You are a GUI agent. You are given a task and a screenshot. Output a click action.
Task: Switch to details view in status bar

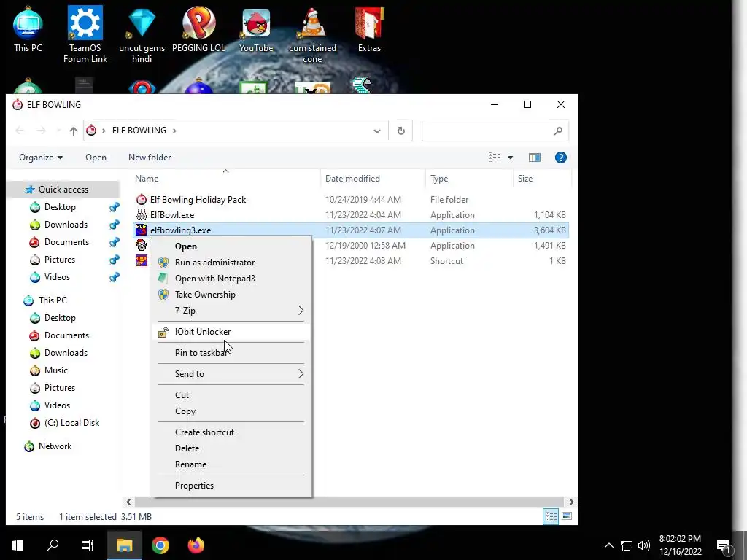tap(551, 517)
